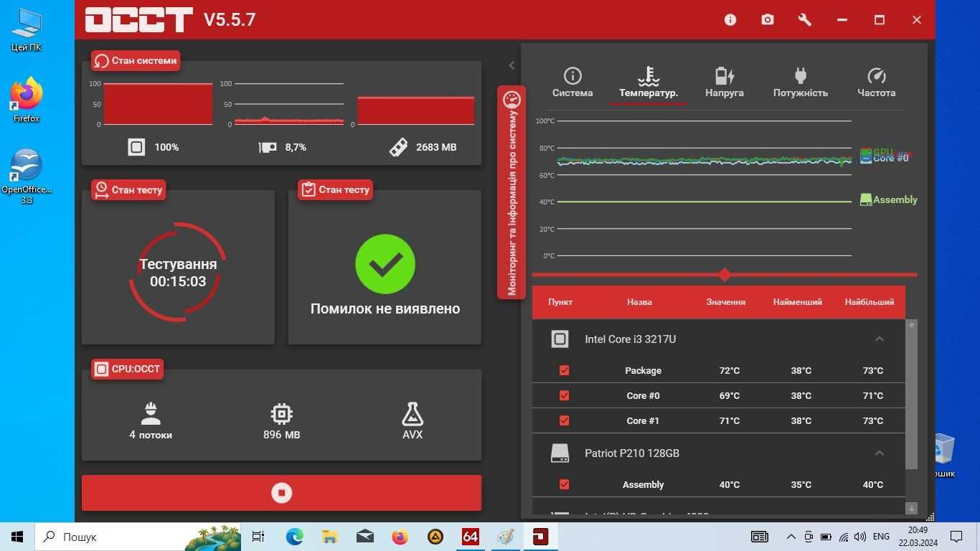Screen dimensions: 980x551
Task: Click the Core #0 current value 69°C
Action: pyautogui.click(x=730, y=395)
